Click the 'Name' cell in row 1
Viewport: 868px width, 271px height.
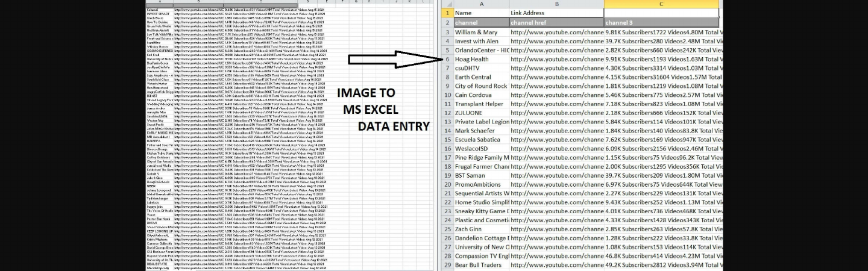click(481, 13)
